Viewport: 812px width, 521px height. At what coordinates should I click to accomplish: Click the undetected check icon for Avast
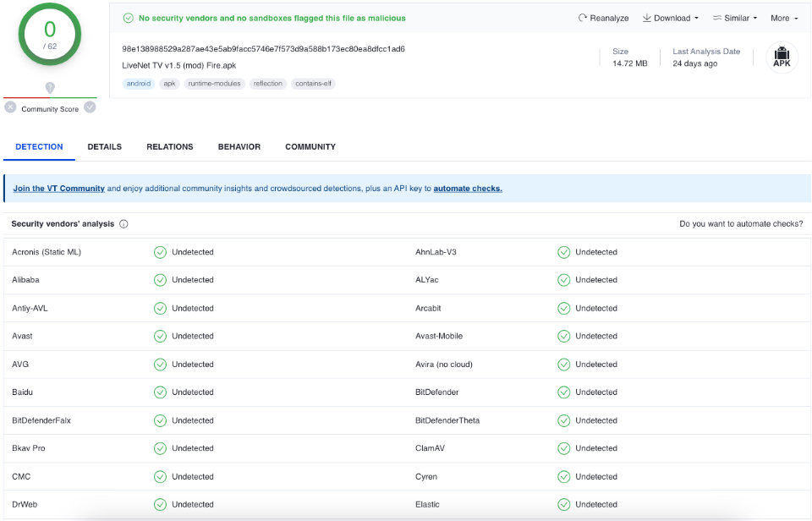point(160,336)
